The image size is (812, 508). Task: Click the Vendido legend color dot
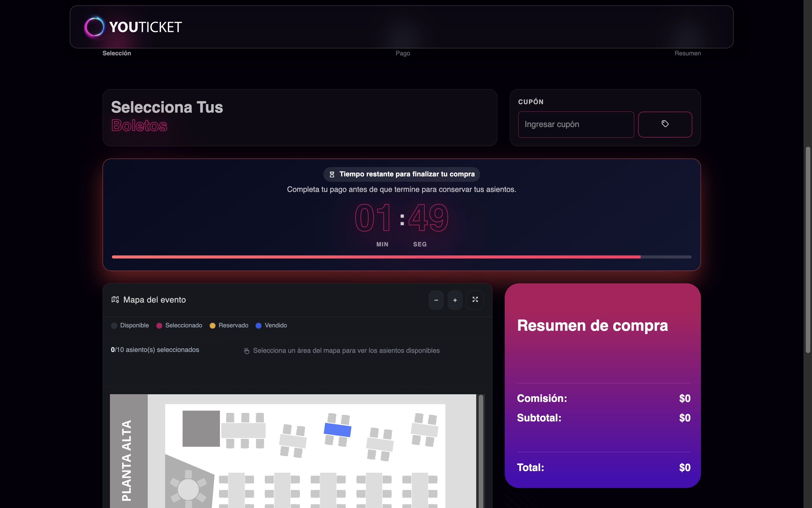[258, 326]
